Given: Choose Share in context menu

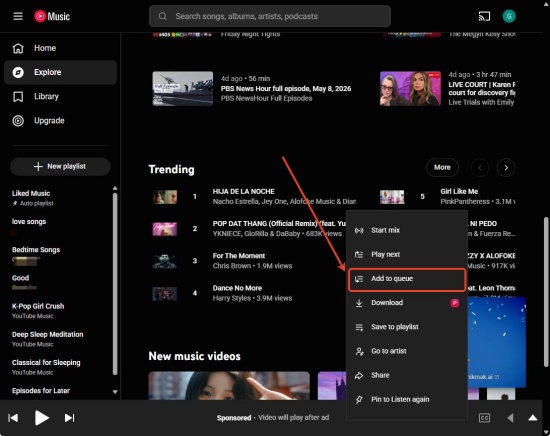Looking at the screenshot, I should click(x=407, y=375).
